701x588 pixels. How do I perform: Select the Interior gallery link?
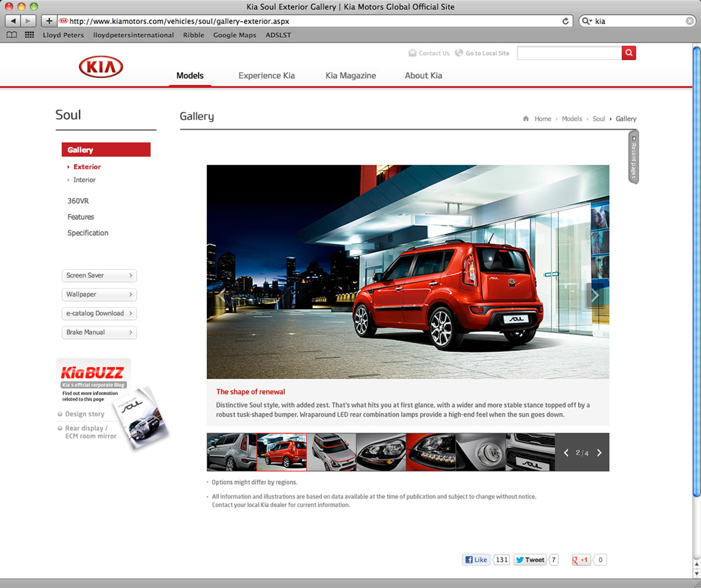tap(84, 180)
